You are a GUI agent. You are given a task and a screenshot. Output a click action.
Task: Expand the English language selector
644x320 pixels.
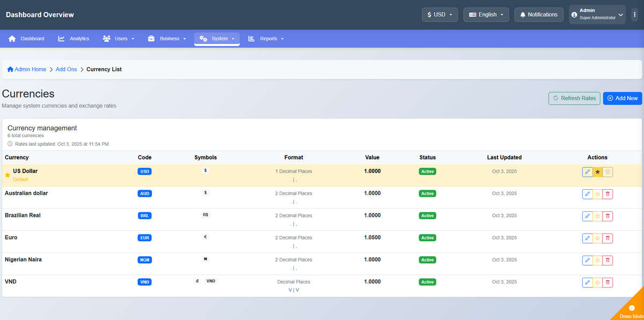pyautogui.click(x=486, y=14)
